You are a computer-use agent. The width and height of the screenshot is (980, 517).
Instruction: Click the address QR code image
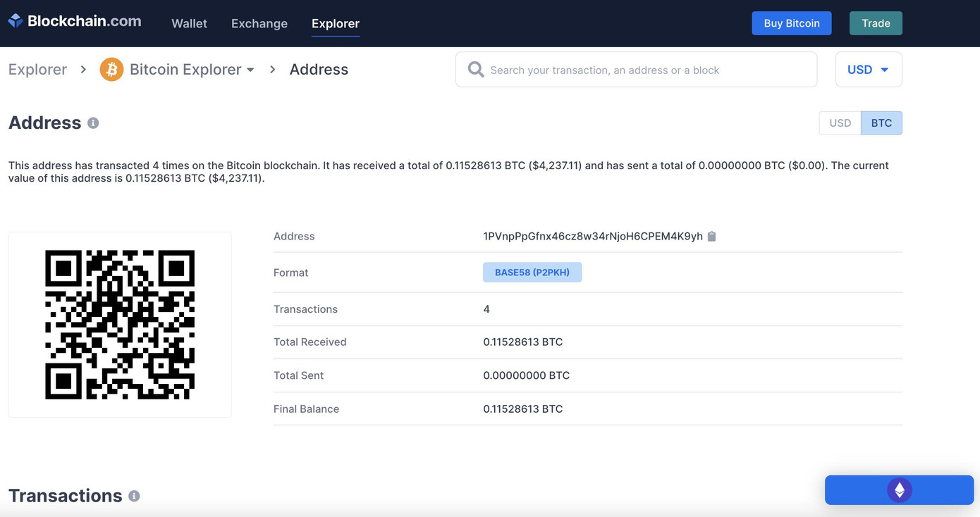click(x=119, y=324)
